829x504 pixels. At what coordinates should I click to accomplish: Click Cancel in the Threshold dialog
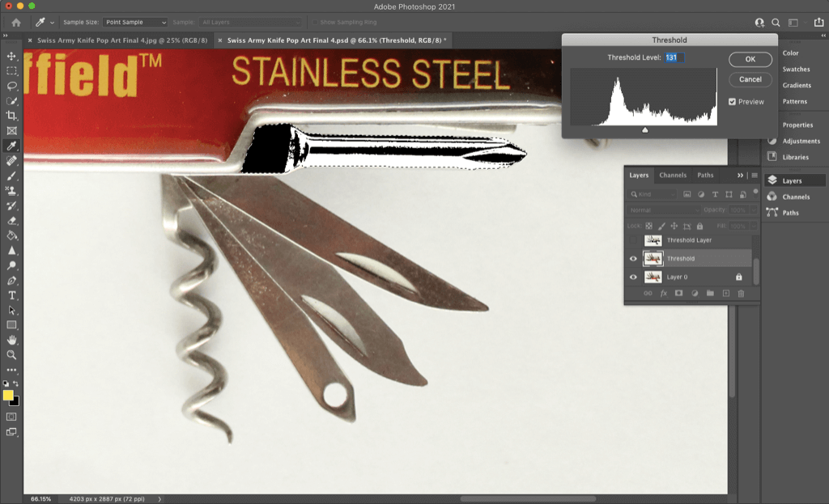pos(750,79)
